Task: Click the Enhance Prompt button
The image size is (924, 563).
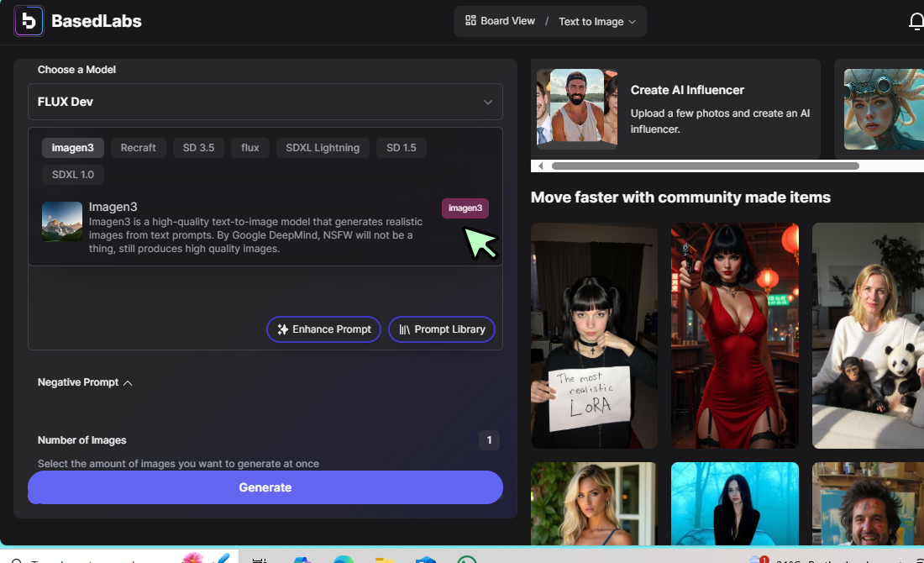Action: coord(324,329)
